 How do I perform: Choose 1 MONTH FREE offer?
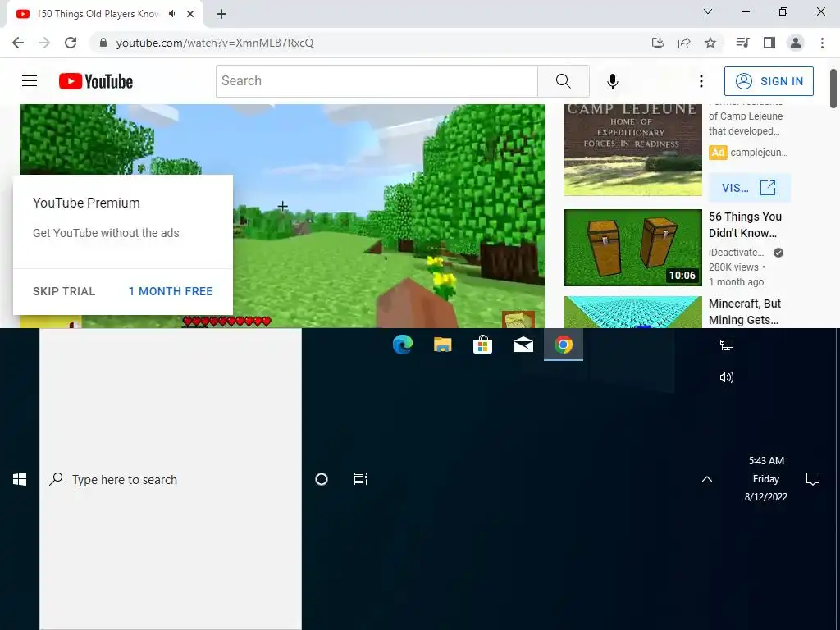(171, 291)
